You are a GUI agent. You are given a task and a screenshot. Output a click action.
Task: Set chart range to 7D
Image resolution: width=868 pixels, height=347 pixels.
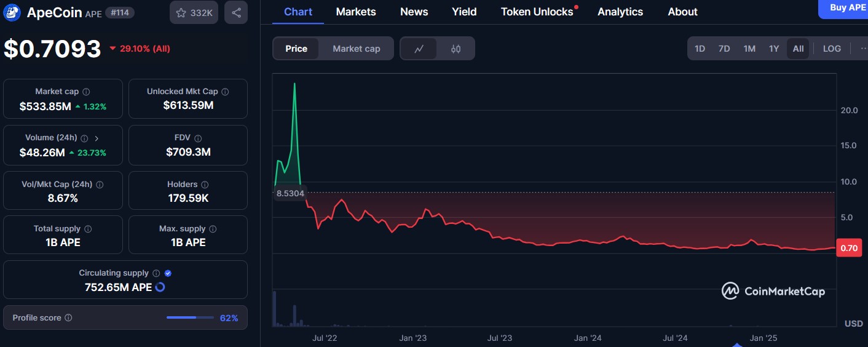pos(724,49)
